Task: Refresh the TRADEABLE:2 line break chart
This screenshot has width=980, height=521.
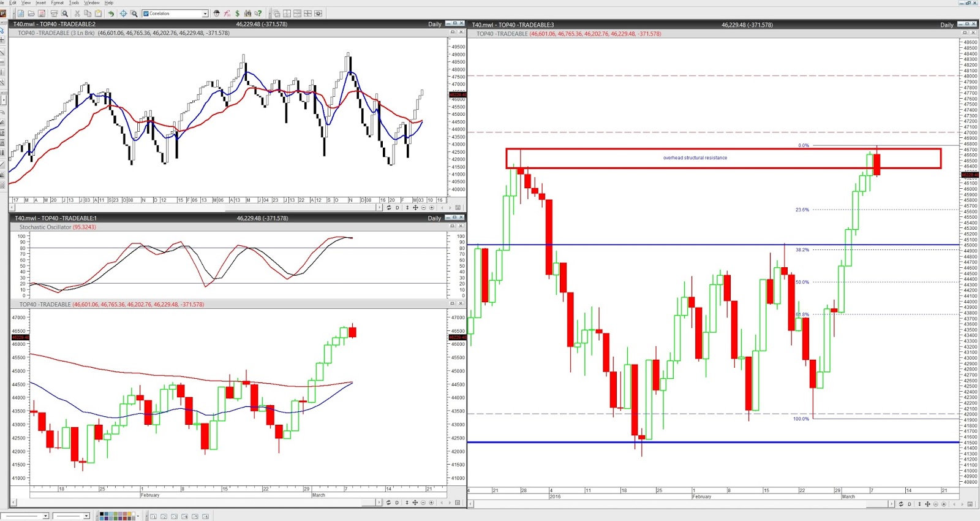Action: (x=388, y=208)
